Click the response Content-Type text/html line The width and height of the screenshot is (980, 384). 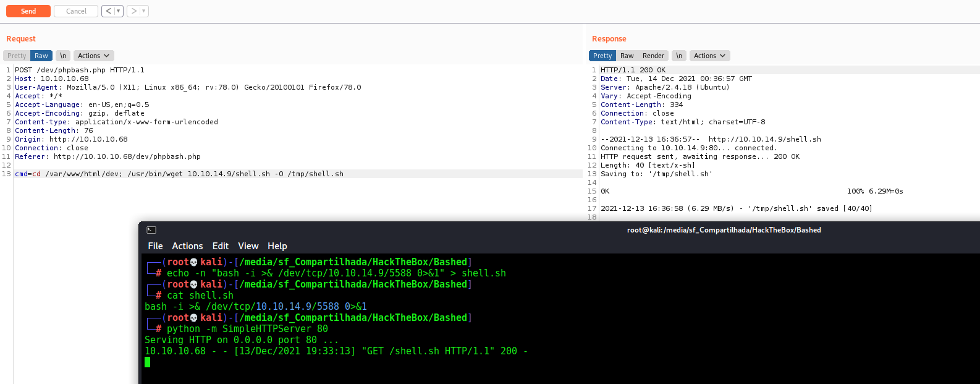pos(683,122)
